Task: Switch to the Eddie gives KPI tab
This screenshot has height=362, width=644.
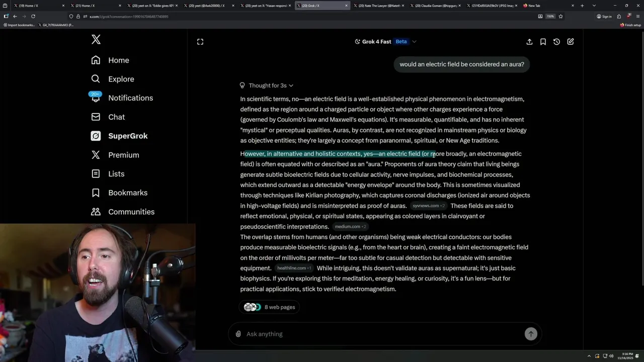Action: pos(152,6)
